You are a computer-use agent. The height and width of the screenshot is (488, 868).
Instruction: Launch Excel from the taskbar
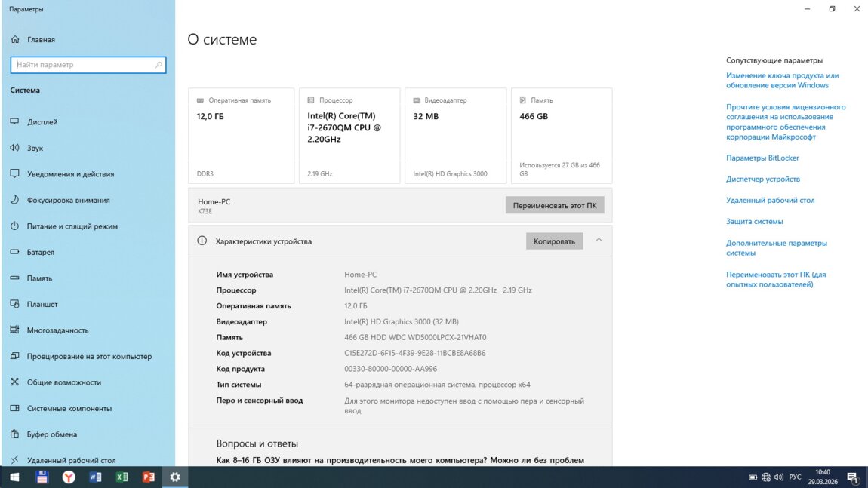[122, 477]
